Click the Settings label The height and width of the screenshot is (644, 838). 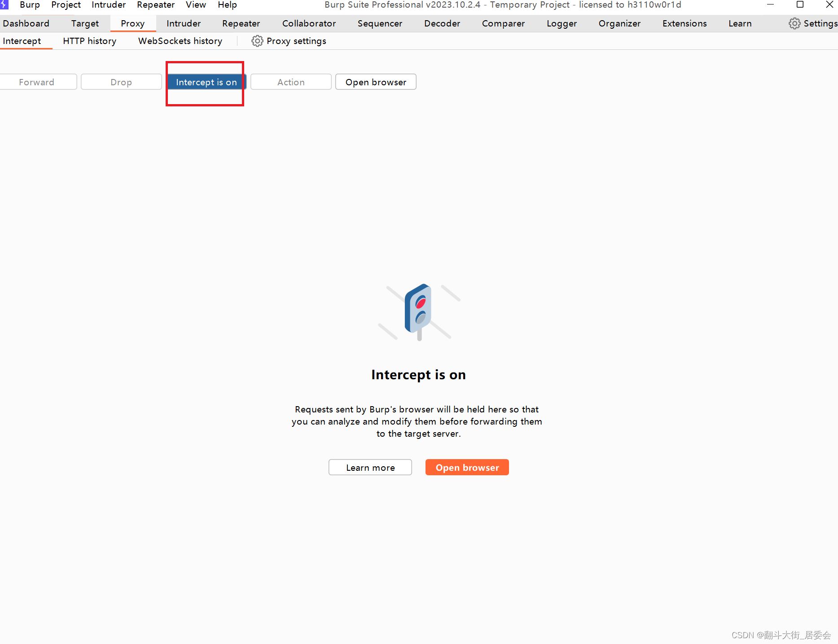click(820, 23)
